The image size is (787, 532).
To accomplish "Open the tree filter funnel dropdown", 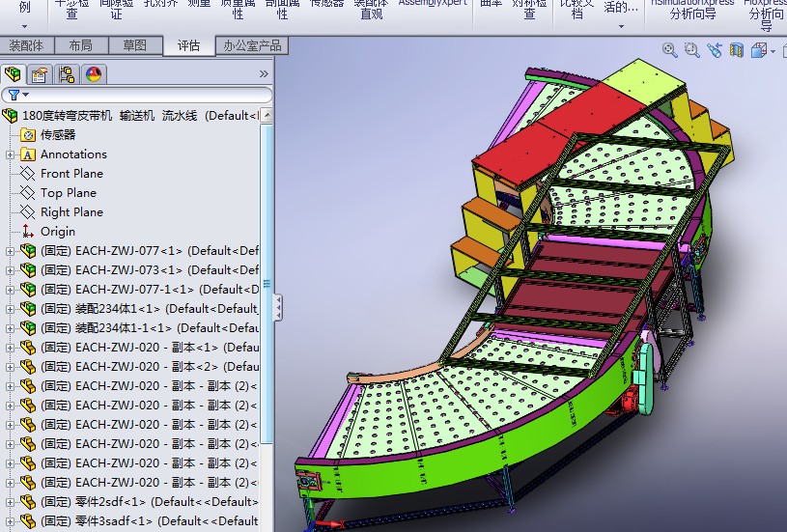I will 17,95.
